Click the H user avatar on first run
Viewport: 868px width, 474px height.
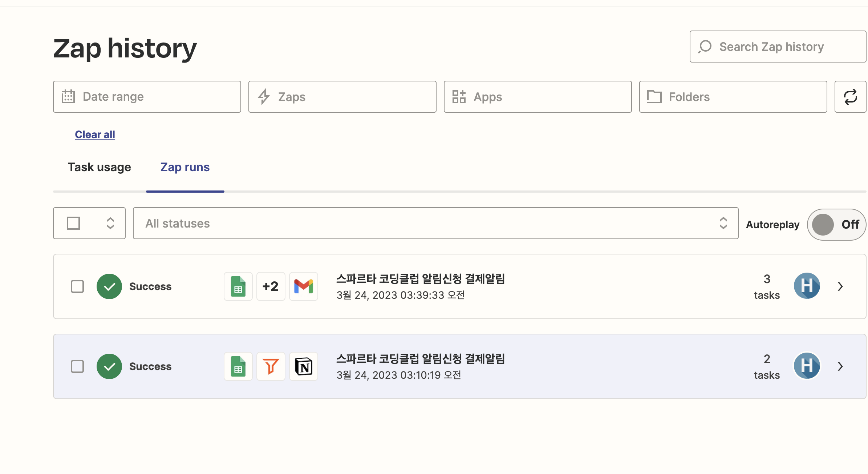[807, 286]
